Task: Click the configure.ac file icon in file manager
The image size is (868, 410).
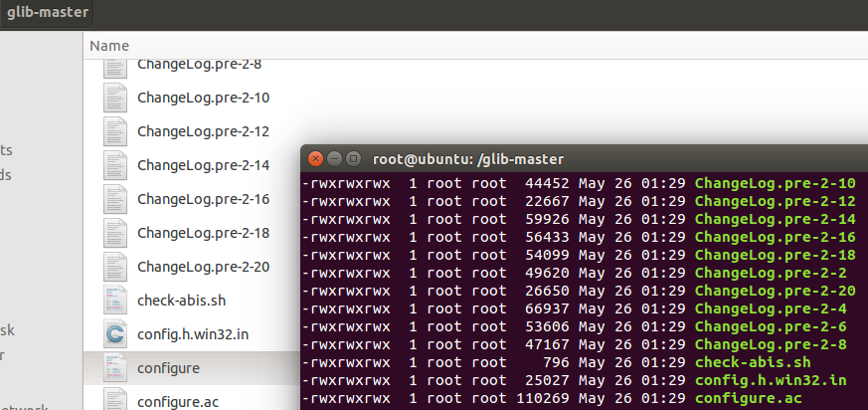Action: click(x=114, y=399)
